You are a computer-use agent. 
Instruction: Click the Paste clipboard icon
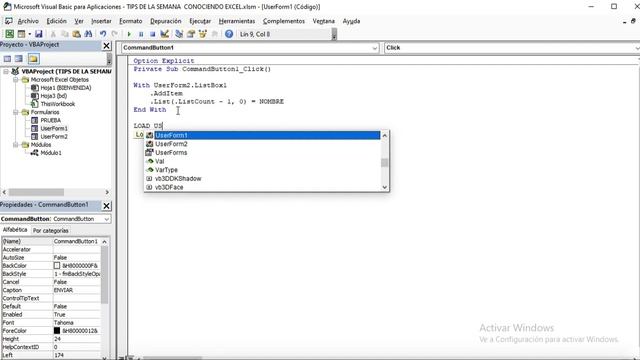point(76,34)
